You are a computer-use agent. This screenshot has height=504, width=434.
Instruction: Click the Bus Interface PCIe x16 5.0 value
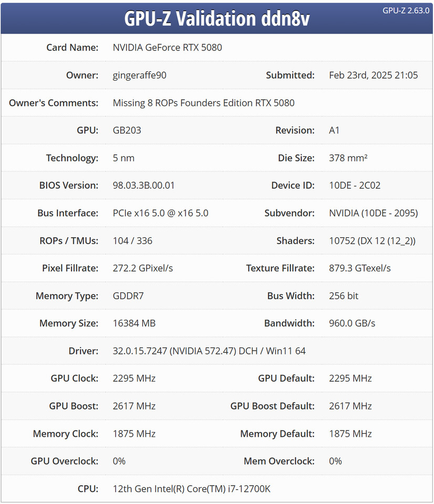[161, 213]
